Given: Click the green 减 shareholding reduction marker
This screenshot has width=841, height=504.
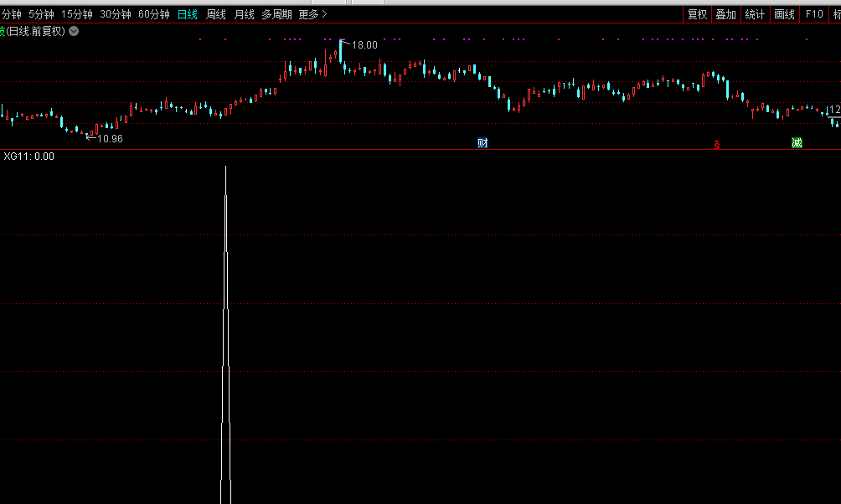Looking at the screenshot, I should pos(796,142).
